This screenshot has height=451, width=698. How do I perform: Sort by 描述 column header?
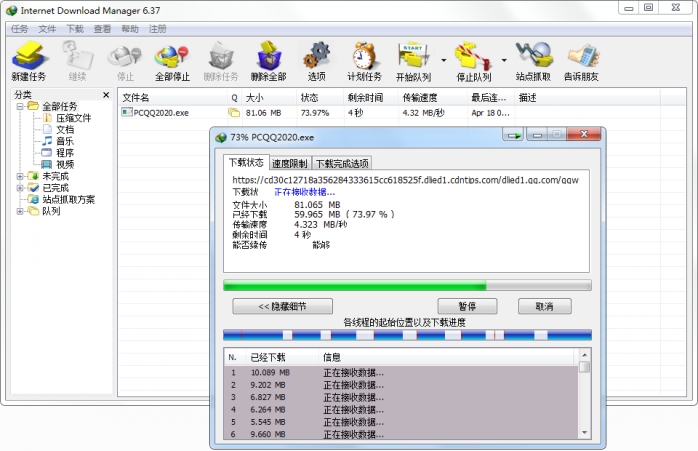click(587, 98)
